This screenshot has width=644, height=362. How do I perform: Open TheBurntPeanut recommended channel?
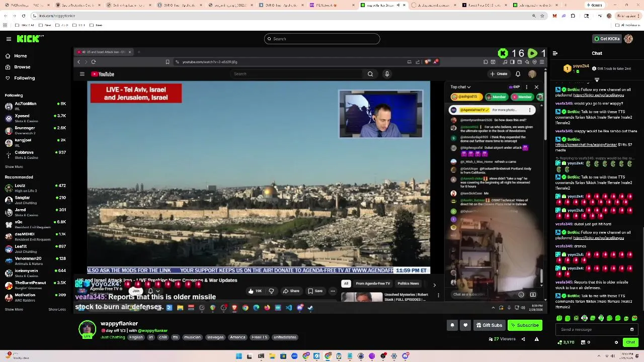tap(35, 285)
